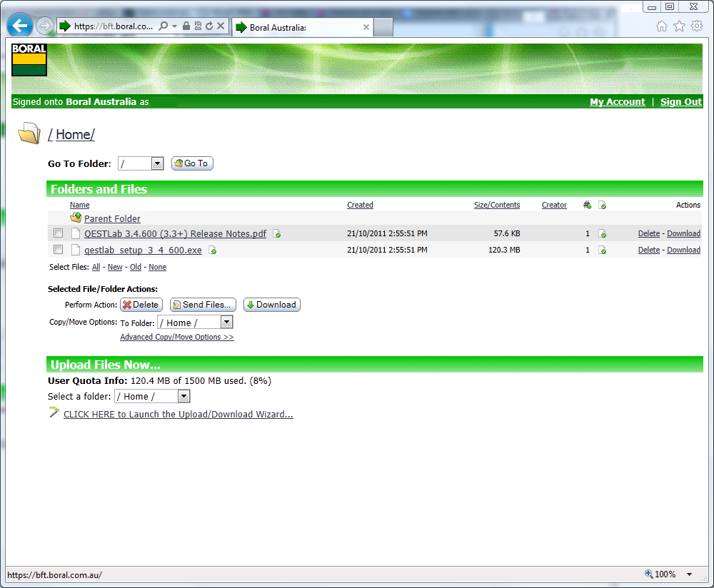Click the browser favorites star icon

tap(679, 26)
